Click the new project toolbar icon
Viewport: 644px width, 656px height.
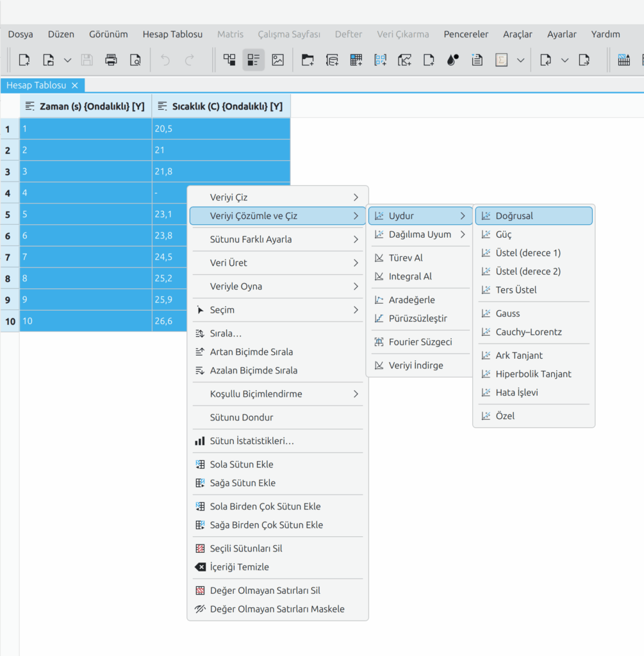coord(24,60)
